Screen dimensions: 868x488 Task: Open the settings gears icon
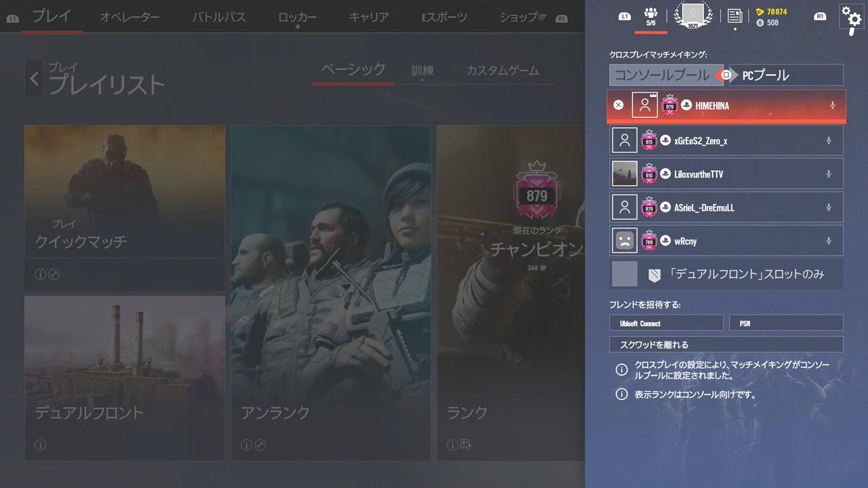tap(850, 16)
